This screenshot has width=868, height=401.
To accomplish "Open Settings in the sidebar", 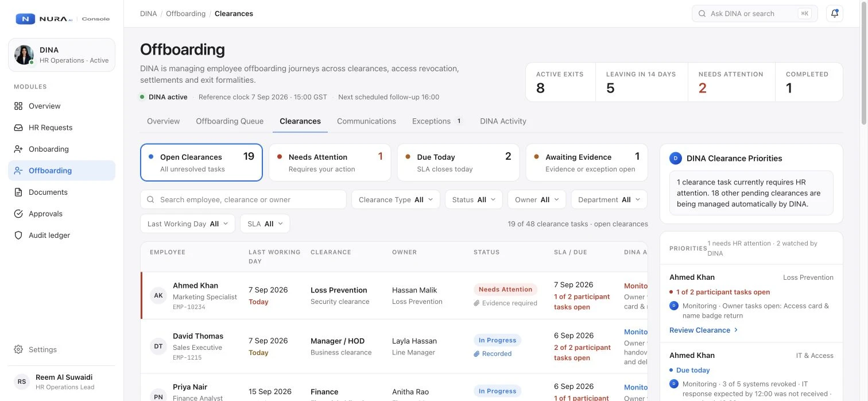I will [61, 349].
